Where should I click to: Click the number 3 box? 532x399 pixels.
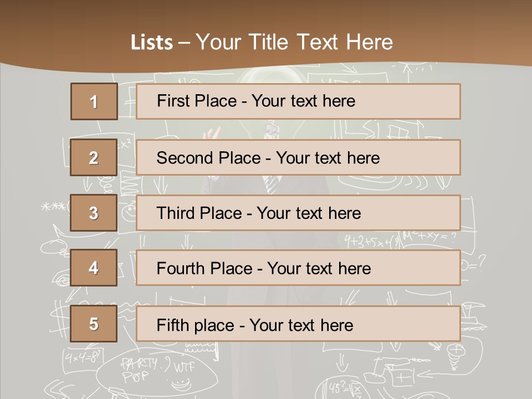coord(94,213)
